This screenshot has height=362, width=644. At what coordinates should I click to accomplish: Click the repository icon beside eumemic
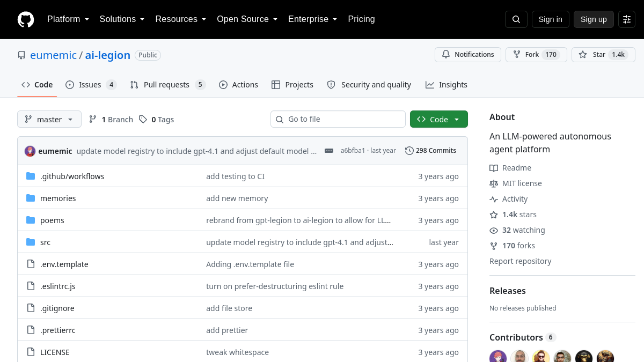tap(21, 55)
